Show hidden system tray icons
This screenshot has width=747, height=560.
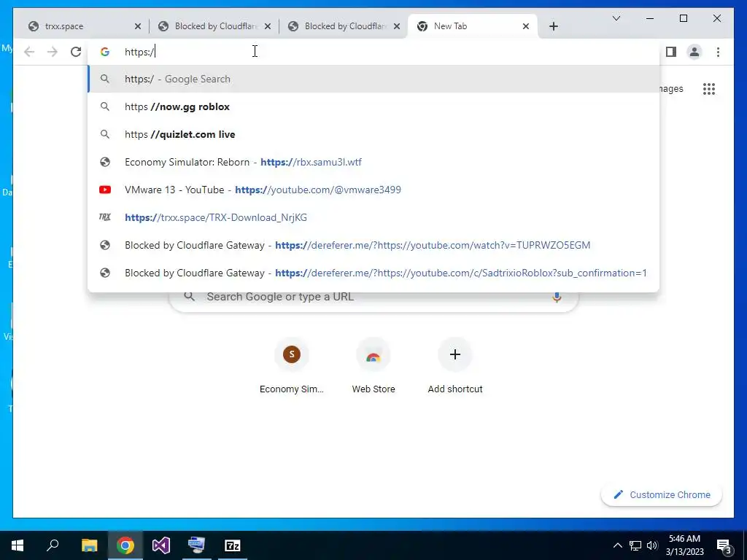click(617, 545)
